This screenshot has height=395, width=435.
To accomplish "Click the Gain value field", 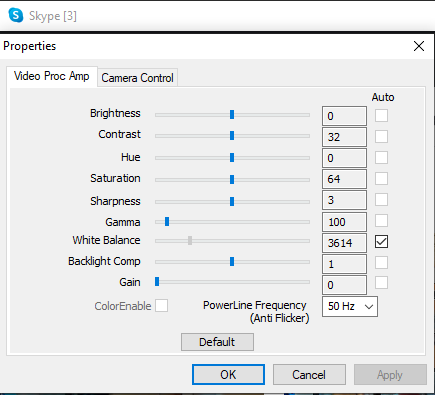I will click(344, 285).
